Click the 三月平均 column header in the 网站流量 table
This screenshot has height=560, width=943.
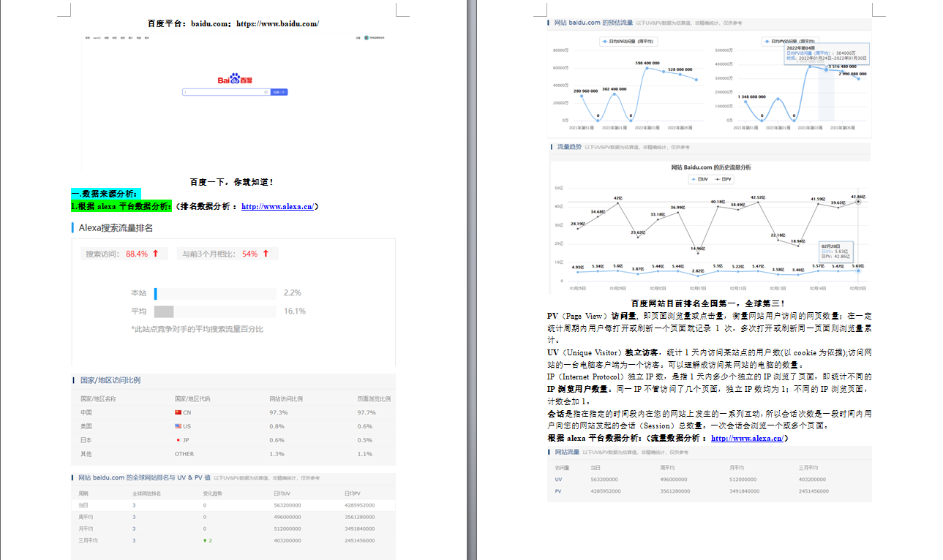tap(808, 468)
